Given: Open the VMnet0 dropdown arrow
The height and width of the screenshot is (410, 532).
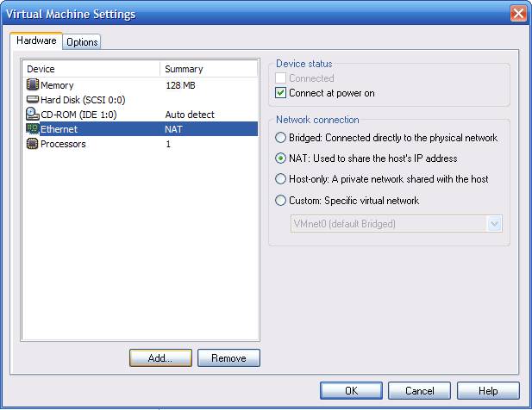Looking at the screenshot, I should click(x=494, y=224).
